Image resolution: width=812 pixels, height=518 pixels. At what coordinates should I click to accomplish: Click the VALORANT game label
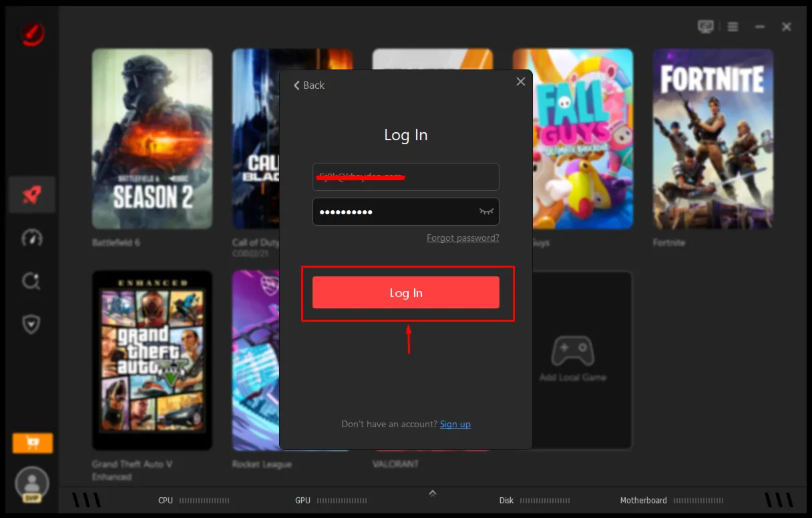pyautogui.click(x=396, y=463)
